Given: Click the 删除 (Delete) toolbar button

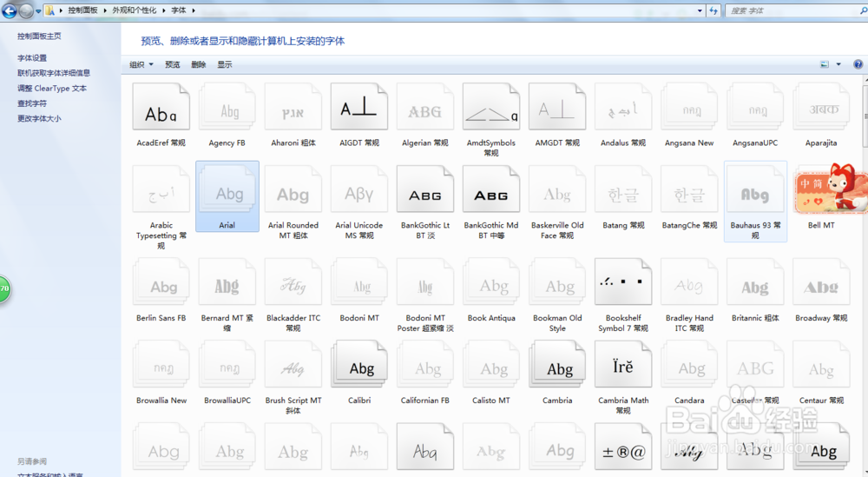Looking at the screenshot, I should click(x=198, y=65).
